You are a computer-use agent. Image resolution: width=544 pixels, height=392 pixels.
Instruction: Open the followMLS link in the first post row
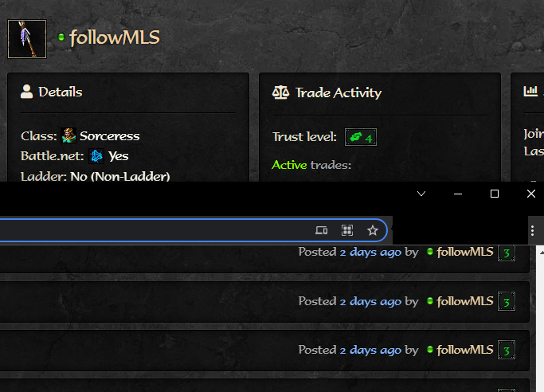[x=465, y=253]
